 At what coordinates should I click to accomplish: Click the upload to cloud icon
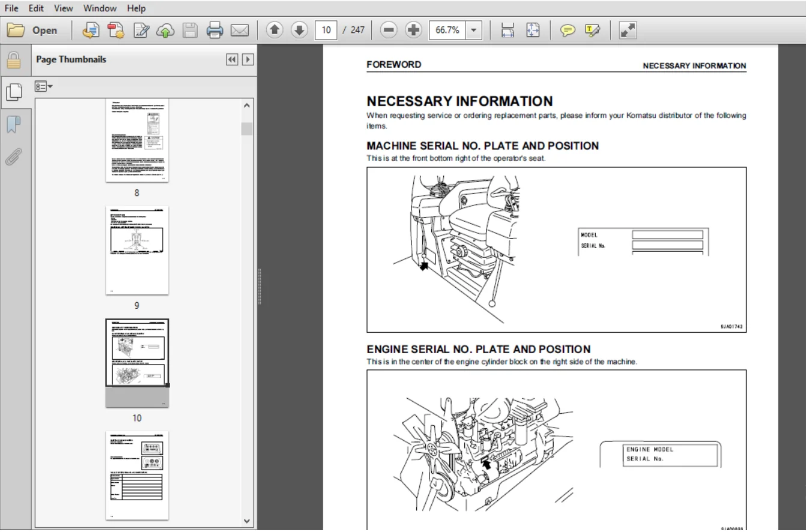(x=166, y=30)
